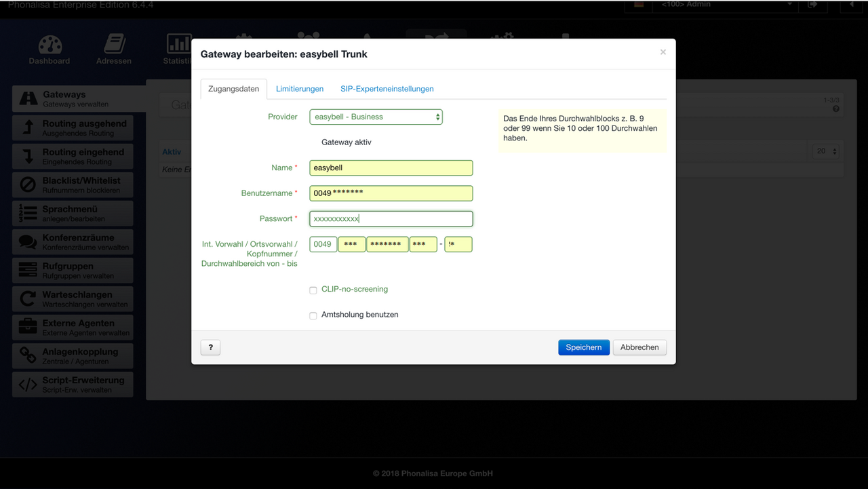868x489 pixels.
Task: Open Routing eingehend arrow icon
Action: (x=28, y=156)
